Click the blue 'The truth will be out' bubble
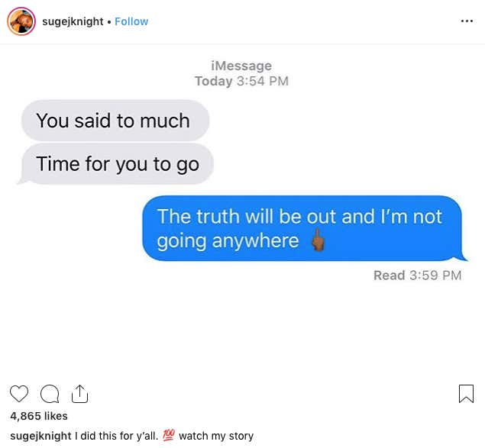 tap(304, 228)
